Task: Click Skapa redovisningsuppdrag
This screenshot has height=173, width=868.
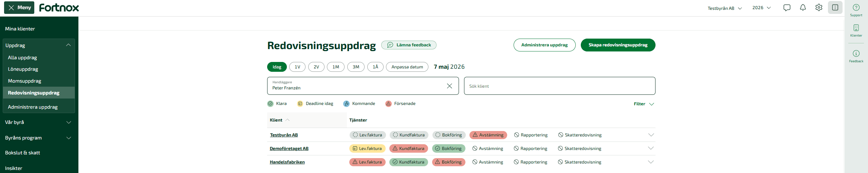Action: (618, 45)
